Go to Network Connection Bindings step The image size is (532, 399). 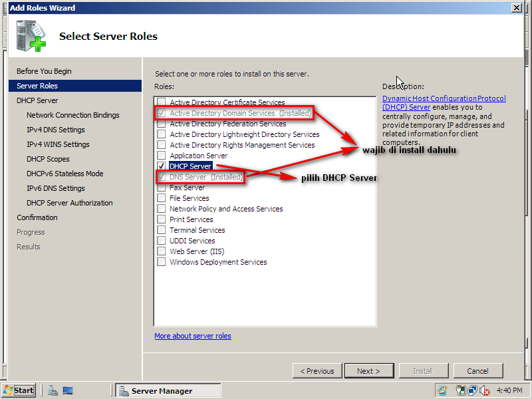(x=73, y=115)
